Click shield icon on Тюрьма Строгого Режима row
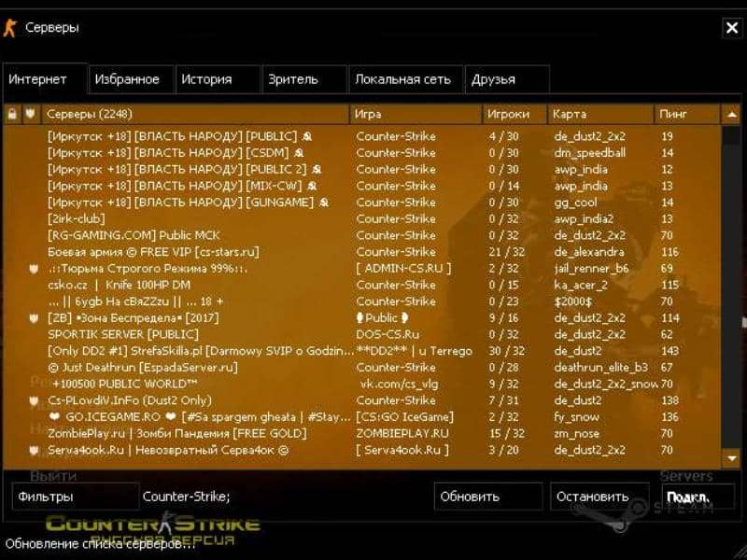747x560 pixels. click(34, 269)
